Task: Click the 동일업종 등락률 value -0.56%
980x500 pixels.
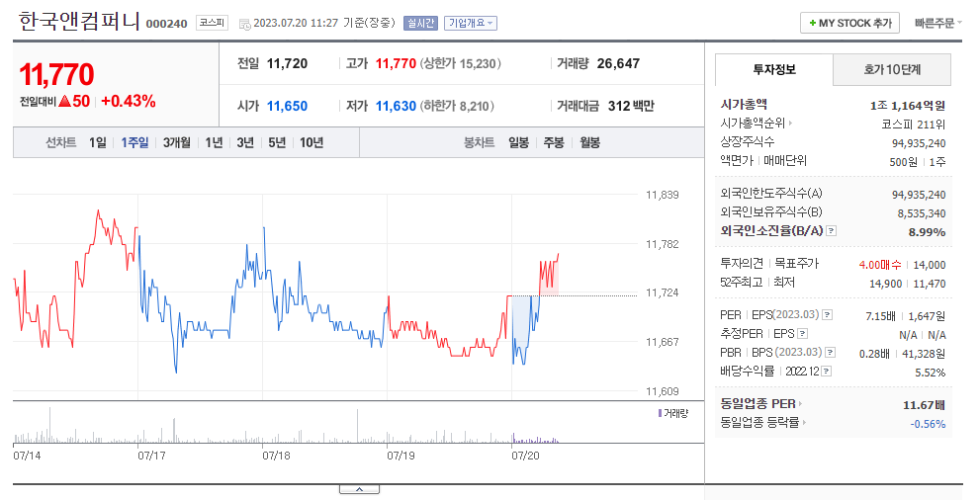Action: 928,424
